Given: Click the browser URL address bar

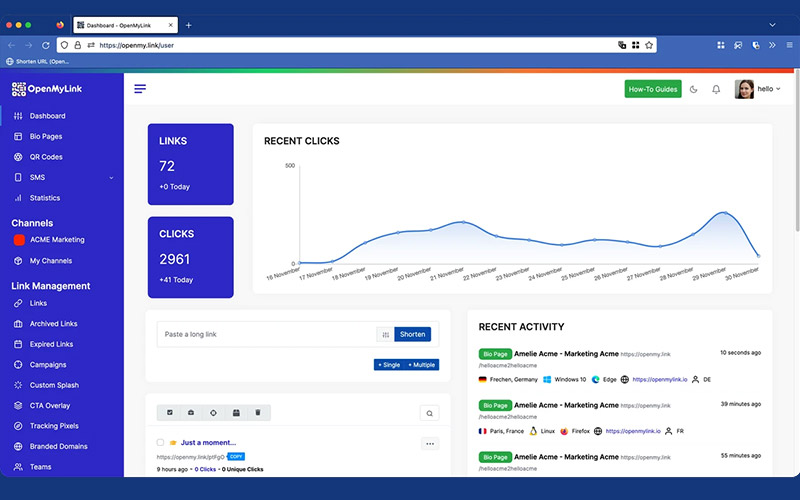Looking at the screenshot, I should pyautogui.click(x=356, y=45).
